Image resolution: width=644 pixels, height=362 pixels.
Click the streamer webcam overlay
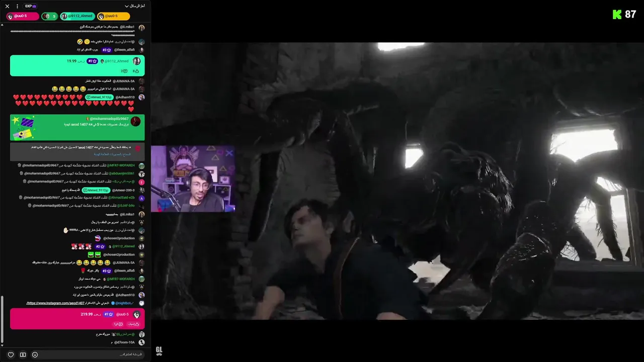pos(193,178)
